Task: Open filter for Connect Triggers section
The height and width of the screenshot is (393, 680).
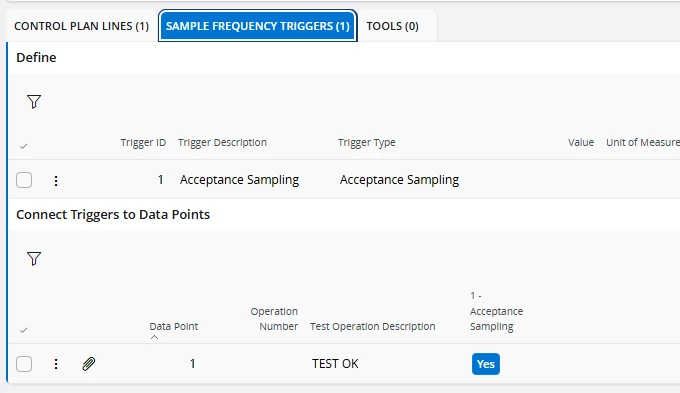Action: 34,259
